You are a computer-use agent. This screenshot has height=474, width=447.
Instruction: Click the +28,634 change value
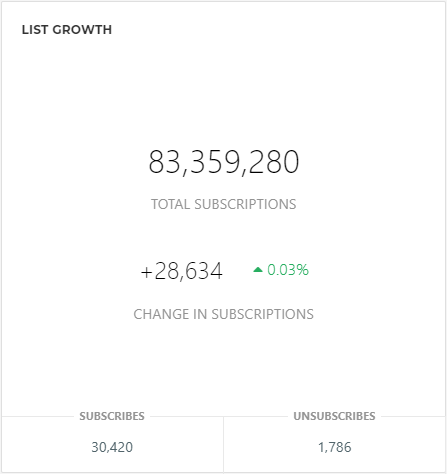click(182, 271)
